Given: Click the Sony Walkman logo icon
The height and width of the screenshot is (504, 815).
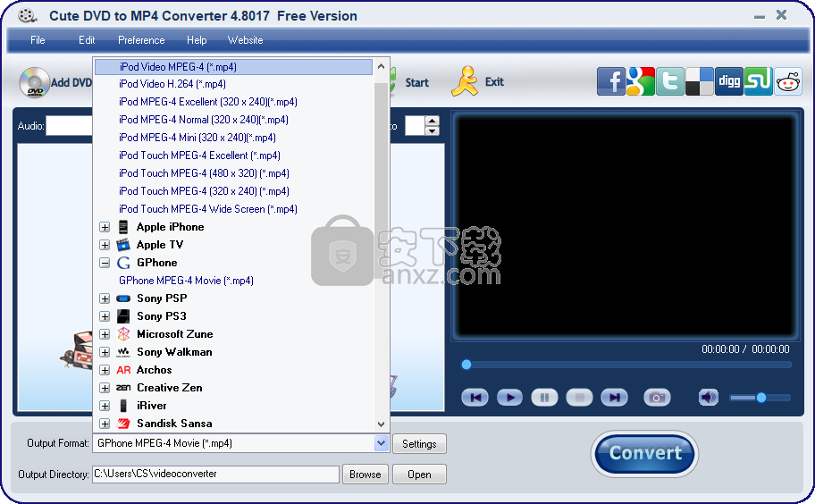Looking at the screenshot, I should (123, 352).
